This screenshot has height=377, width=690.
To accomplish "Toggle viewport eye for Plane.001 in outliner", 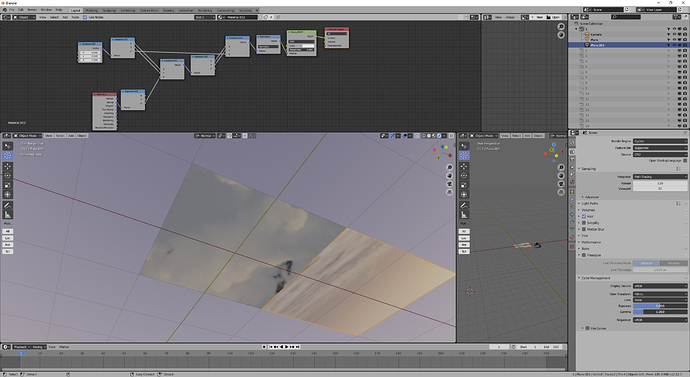I will 674,45.
